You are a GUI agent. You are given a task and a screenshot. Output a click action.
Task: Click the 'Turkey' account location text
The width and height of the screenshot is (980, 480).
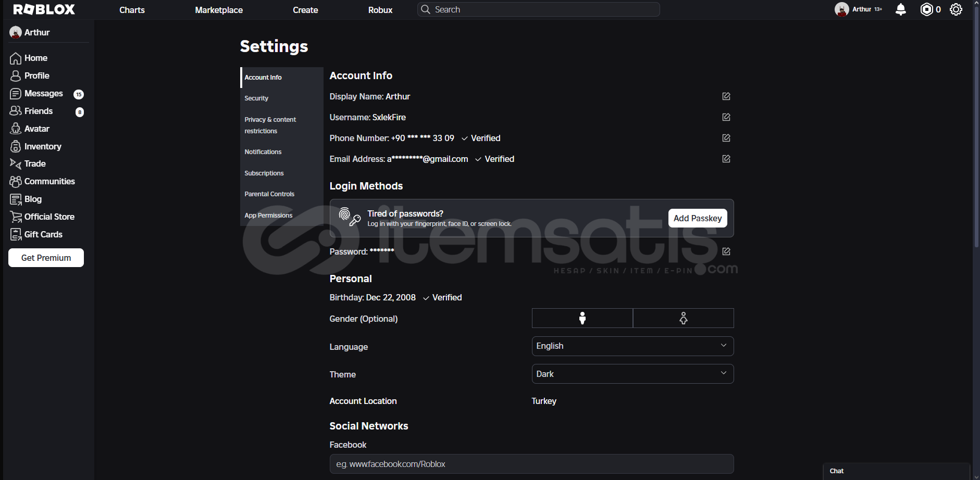coord(544,401)
